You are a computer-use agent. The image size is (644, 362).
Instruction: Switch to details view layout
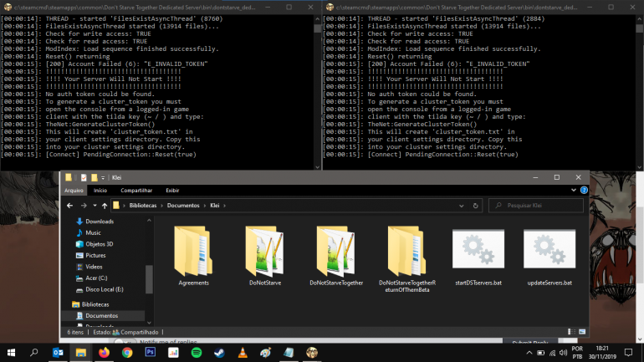tap(571, 332)
